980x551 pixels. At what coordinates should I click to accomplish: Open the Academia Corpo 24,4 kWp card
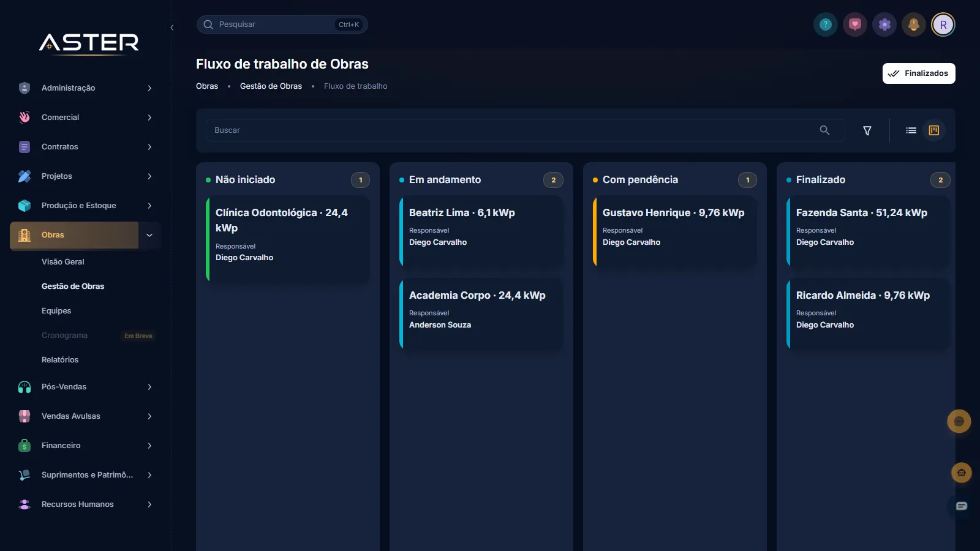click(x=481, y=314)
